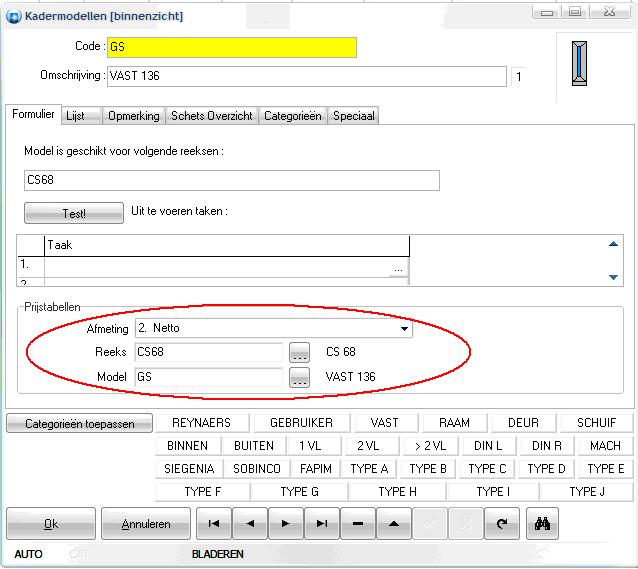This screenshot has height=569, width=638.
Task: Toggle TYPE C category
Action: point(487,469)
